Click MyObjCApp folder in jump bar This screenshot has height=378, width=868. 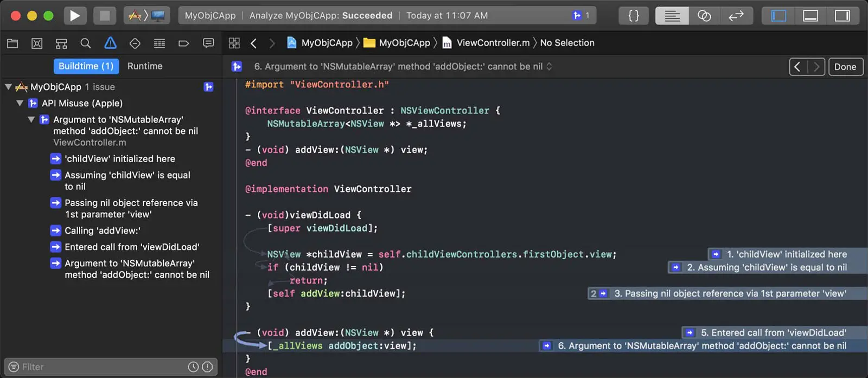coord(397,43)
